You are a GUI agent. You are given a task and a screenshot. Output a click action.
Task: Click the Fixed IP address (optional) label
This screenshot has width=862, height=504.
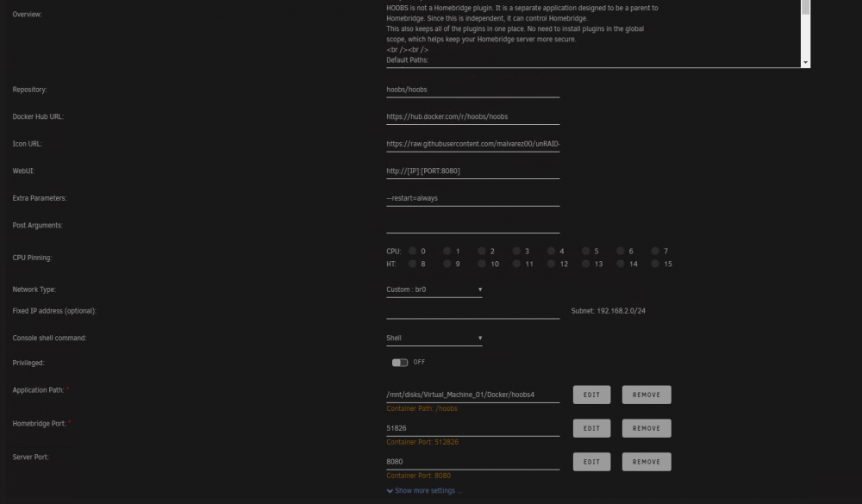(x=54, y=311)
